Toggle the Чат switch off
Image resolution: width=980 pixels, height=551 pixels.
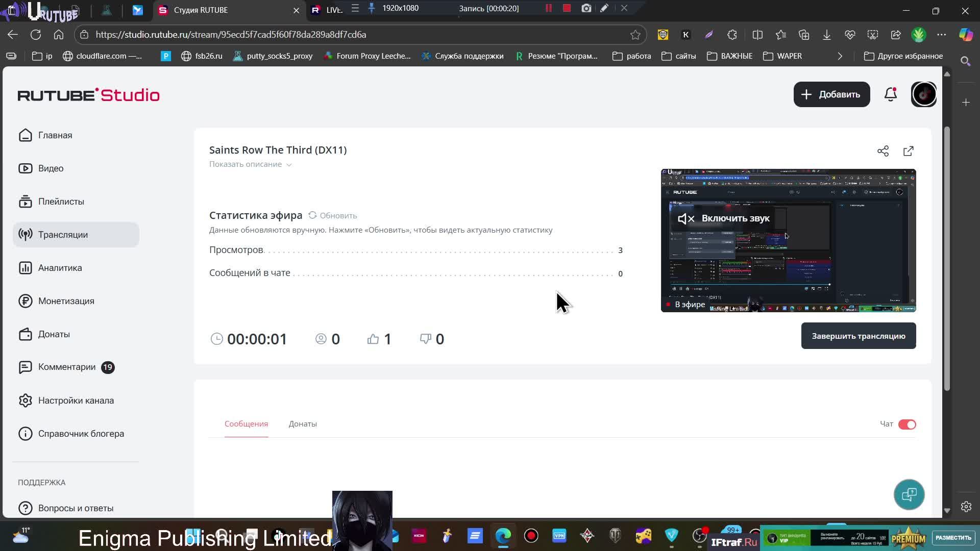pos(907,424)
